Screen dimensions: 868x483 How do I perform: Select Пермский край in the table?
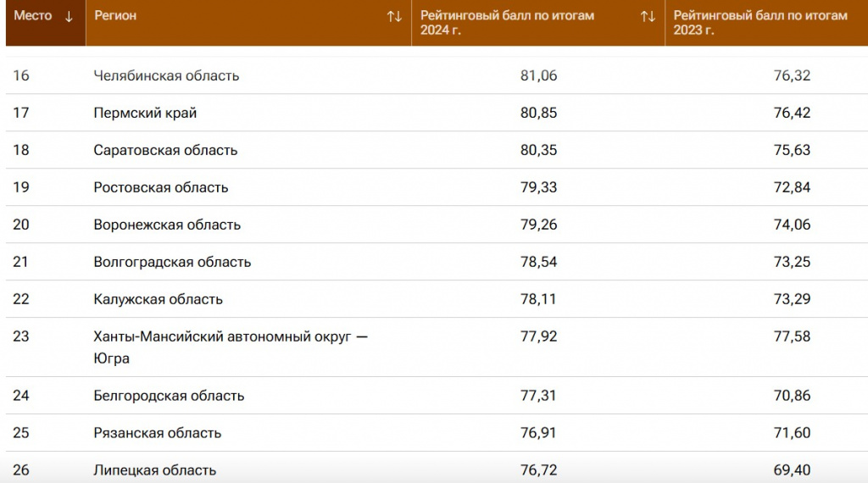[x=145, y=113]
